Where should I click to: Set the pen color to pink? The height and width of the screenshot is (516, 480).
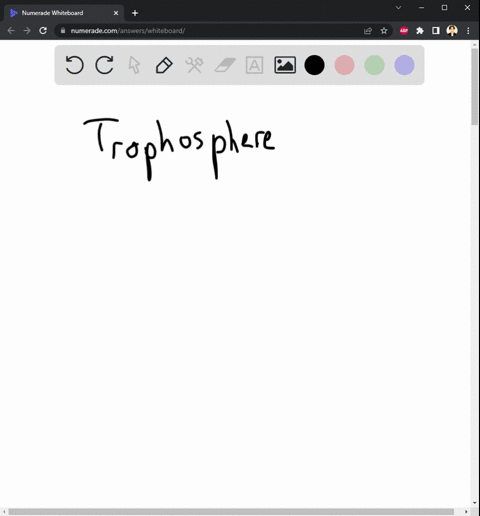pos(344,65)
